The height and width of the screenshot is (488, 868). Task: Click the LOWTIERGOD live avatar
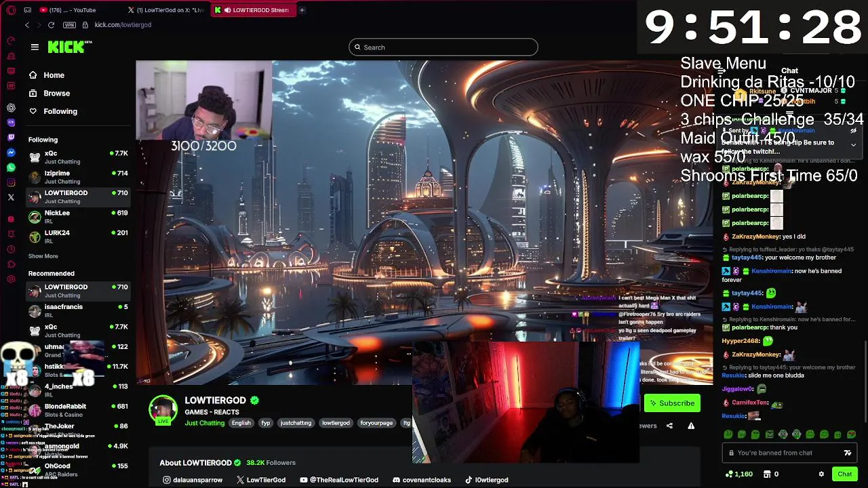[x=163, y=410]
